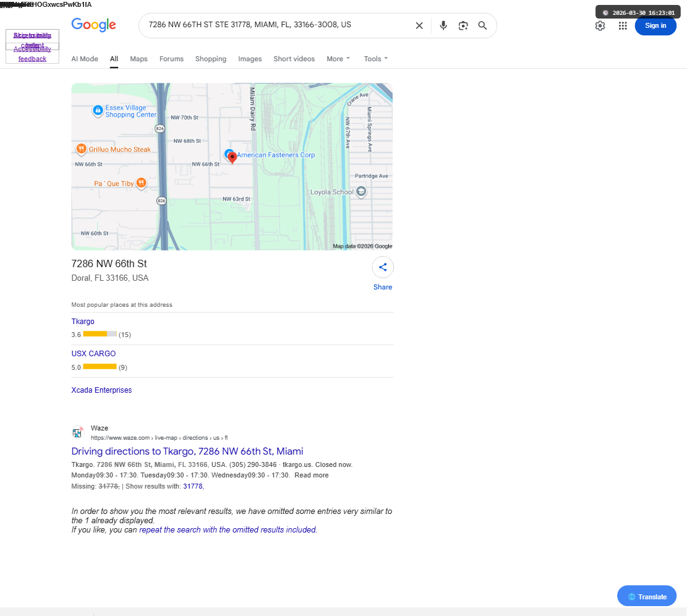Open the Shopping tab
Screen dimensions: 695x616
click(210, 59)
